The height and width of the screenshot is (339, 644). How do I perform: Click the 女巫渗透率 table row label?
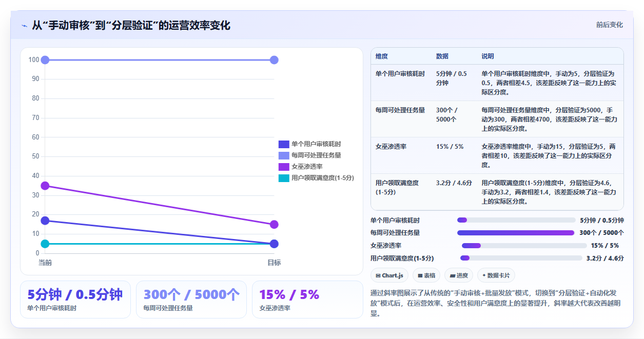pos(391,147)
